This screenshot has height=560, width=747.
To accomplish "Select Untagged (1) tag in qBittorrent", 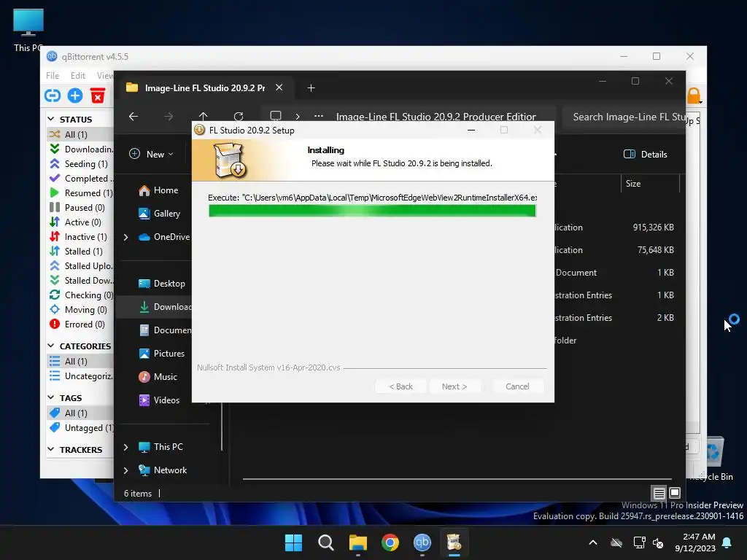I will tap(80, 428).
